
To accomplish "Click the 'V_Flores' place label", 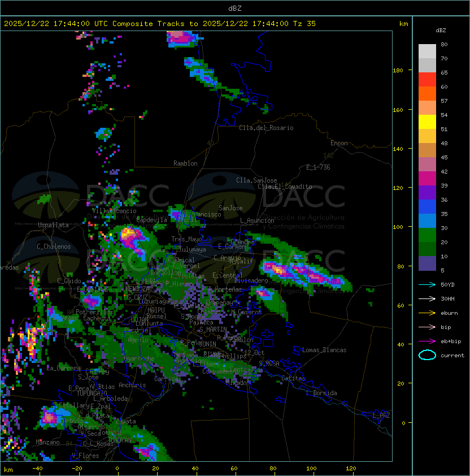I will (x=85, y=456).
